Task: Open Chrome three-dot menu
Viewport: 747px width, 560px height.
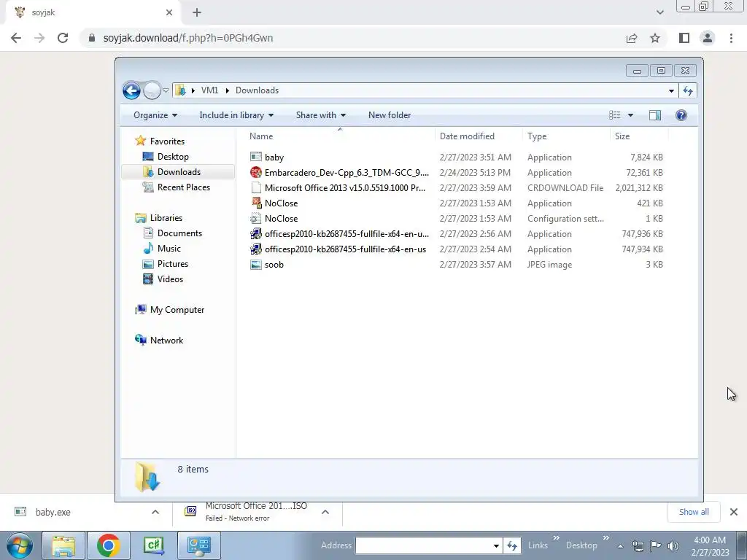Action: tap(731, 38)
